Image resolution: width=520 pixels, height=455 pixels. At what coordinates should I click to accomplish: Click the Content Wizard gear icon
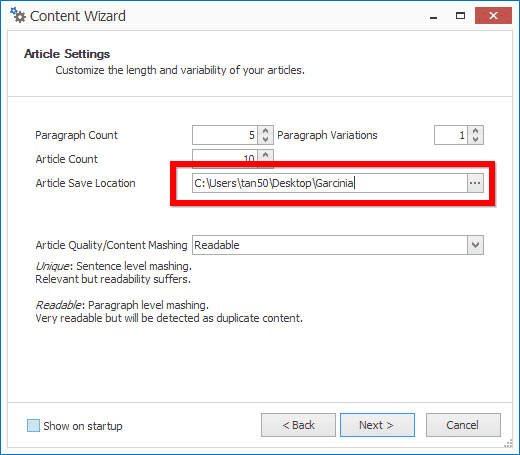click(x=18, y=15)
